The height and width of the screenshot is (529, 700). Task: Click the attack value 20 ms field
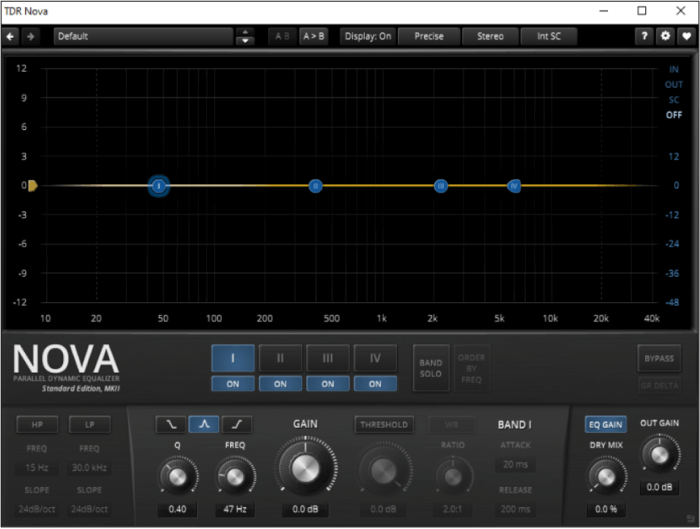coord(515,464)
